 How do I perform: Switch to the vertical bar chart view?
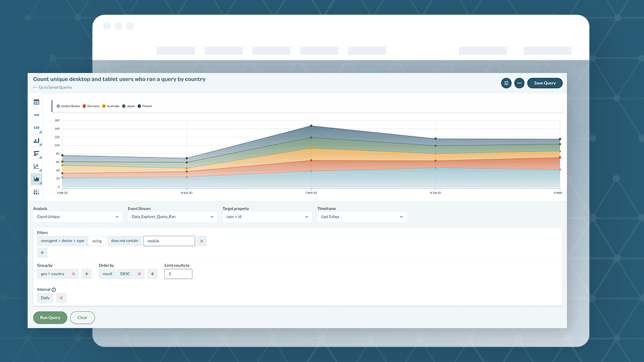(x=36, y=141)
